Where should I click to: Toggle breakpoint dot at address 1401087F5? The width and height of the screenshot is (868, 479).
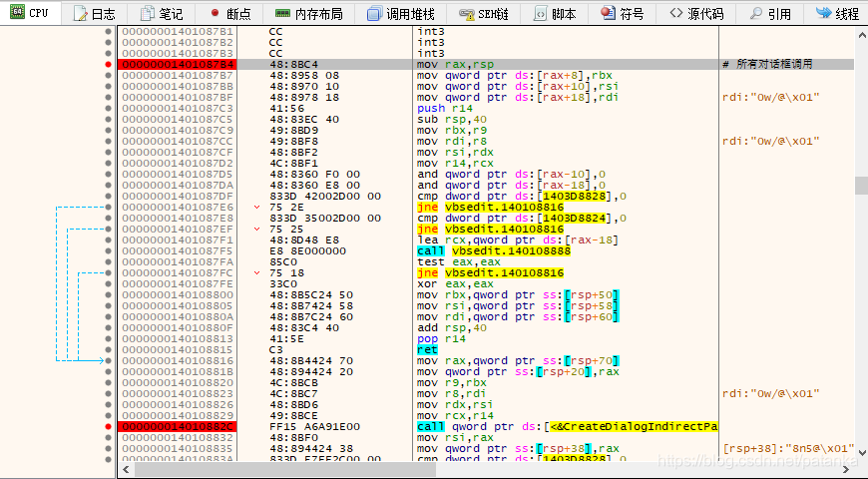(x=108, y=250)
